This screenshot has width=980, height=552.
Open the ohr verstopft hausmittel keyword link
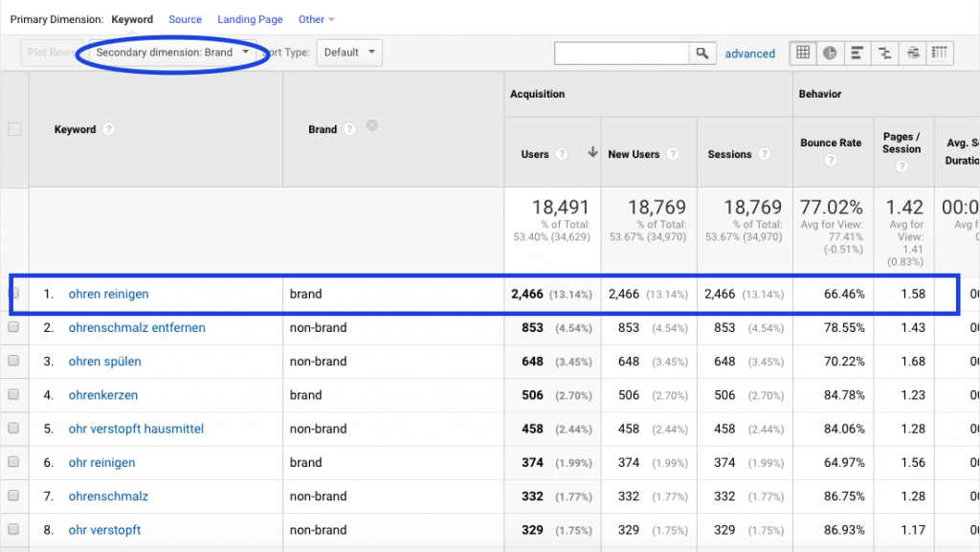point(136,429)
